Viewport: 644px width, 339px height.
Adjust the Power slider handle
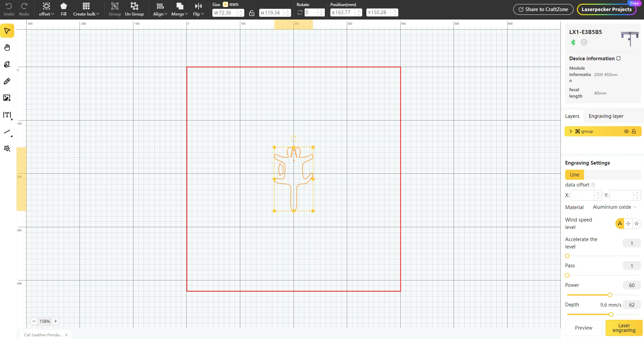pos(610,295)
